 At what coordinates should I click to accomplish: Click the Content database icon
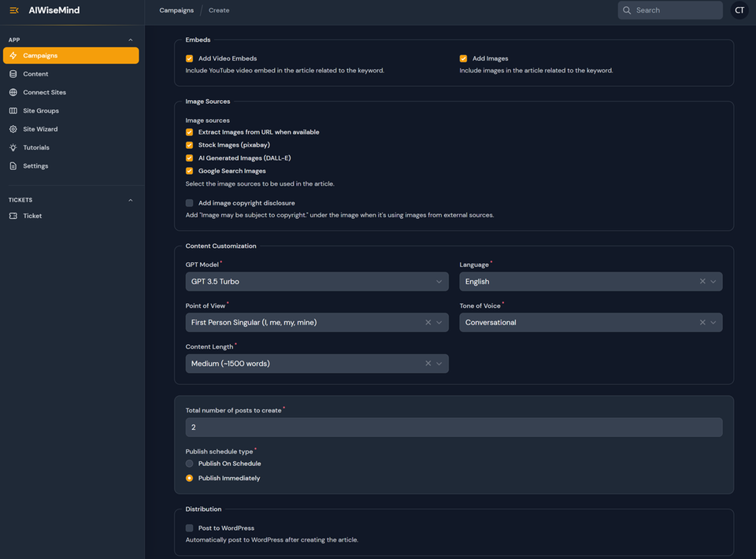(13, 74)
